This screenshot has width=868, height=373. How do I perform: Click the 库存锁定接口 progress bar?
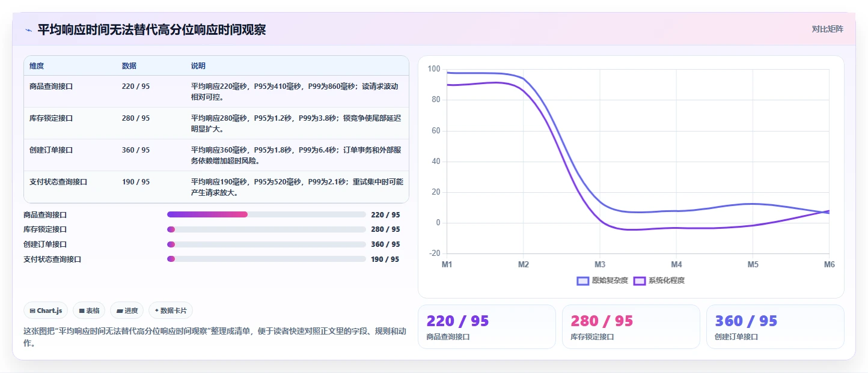coord(266,229)
